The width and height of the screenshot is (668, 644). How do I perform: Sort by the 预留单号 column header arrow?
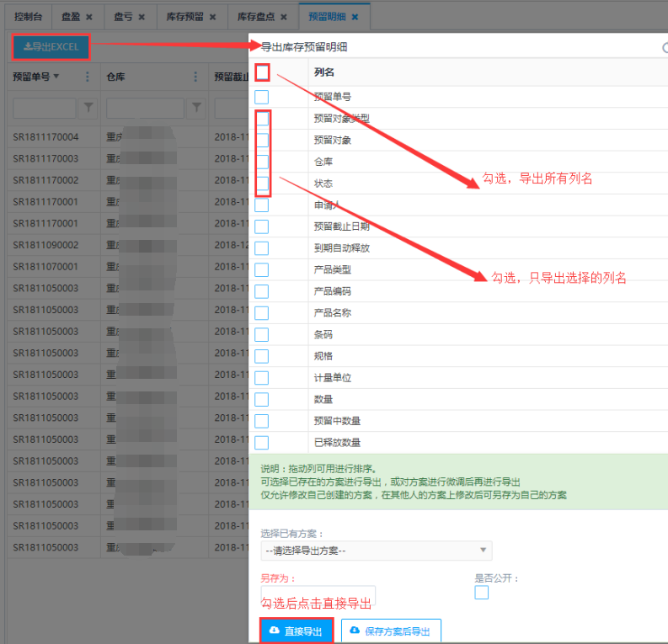pyautogui.click(x=56, y=77)
